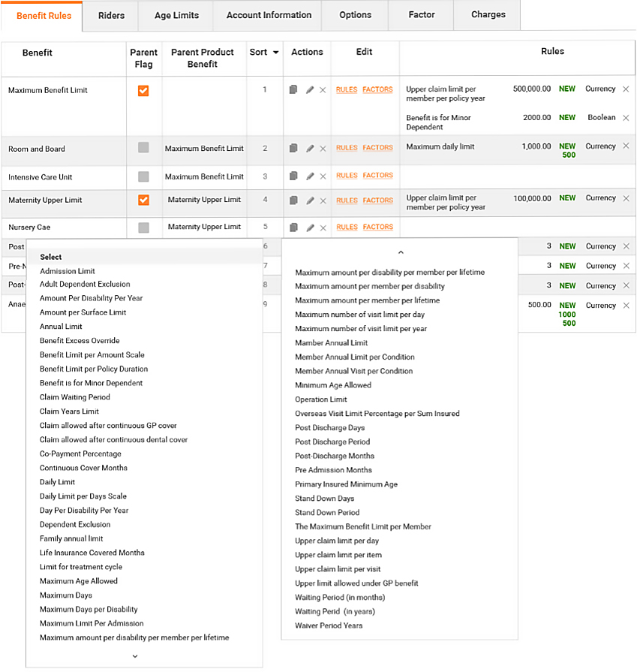Remove the Benefit is for Minor Dependent rule
The image size is (637, 672).
[x=626, y=118]
